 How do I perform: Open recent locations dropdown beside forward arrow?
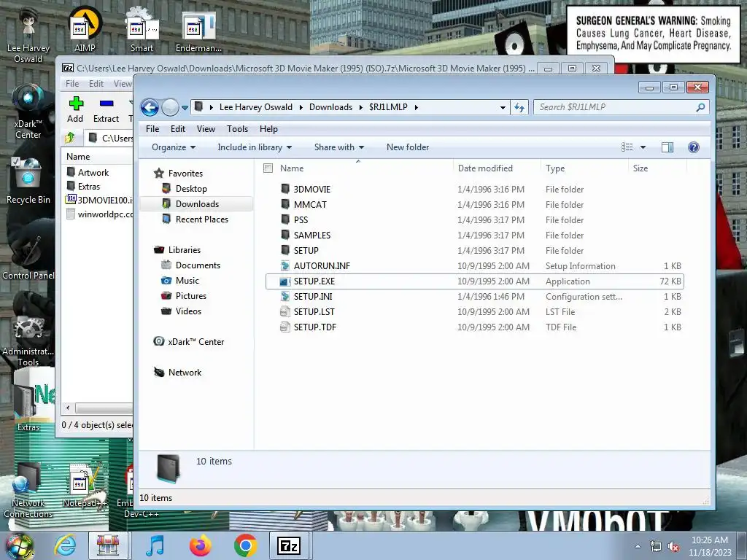point(185,108)
